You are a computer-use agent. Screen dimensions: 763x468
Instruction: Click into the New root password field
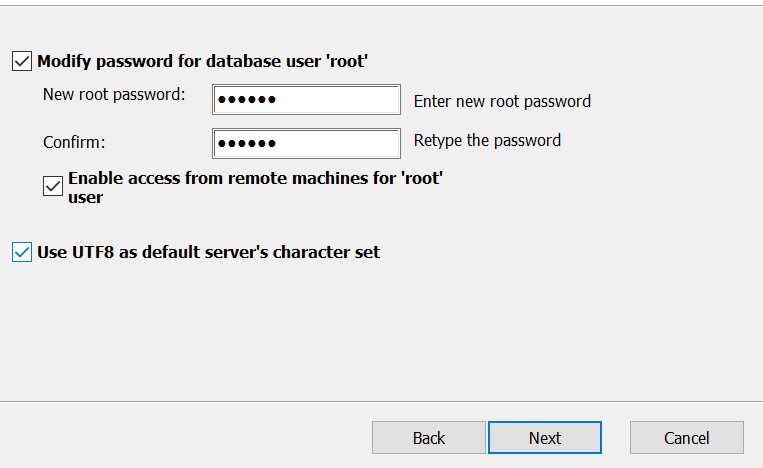307,100
